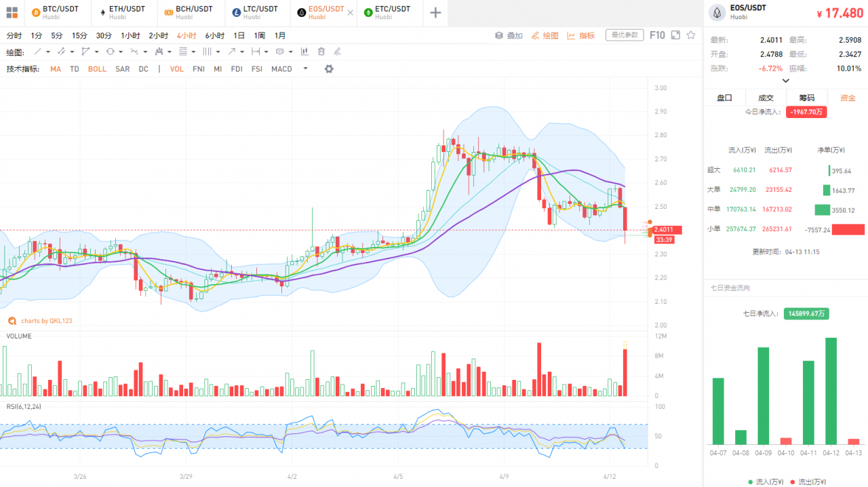Select the triangle shape drawing tool

pos(85,52)
